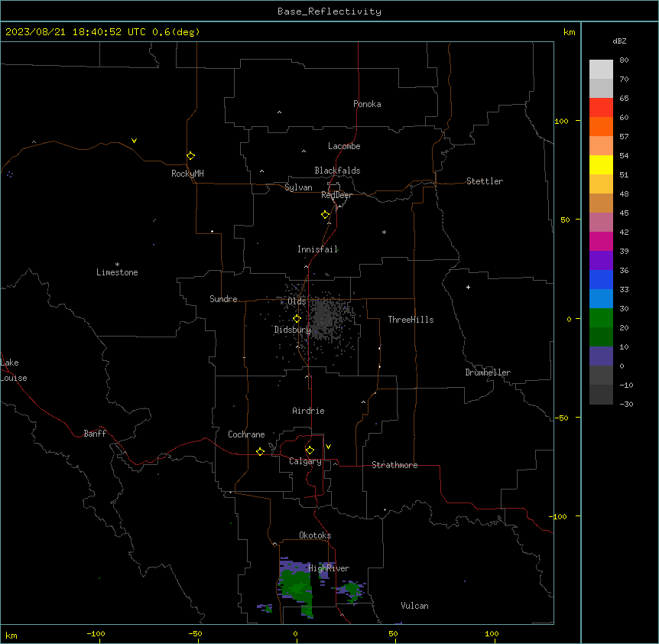
Task: Click the yellow marker south of RedDeer
Action: [x=326, y=215]
